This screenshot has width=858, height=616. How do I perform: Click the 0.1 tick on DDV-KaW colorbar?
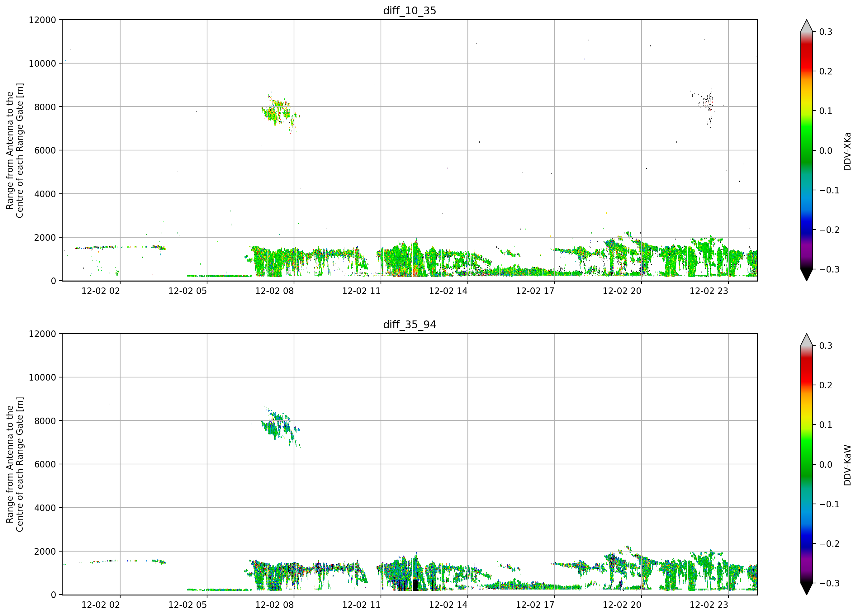pos(826,425)
